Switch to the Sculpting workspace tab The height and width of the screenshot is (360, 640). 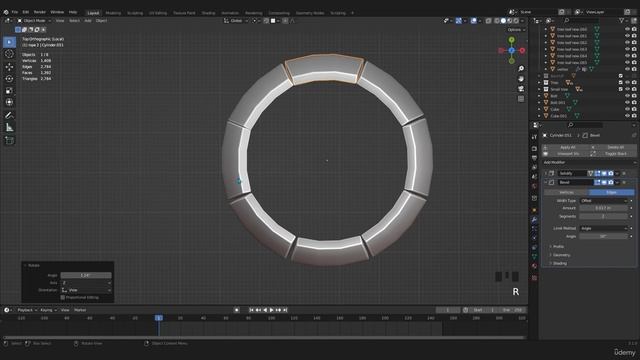[135, 13]
